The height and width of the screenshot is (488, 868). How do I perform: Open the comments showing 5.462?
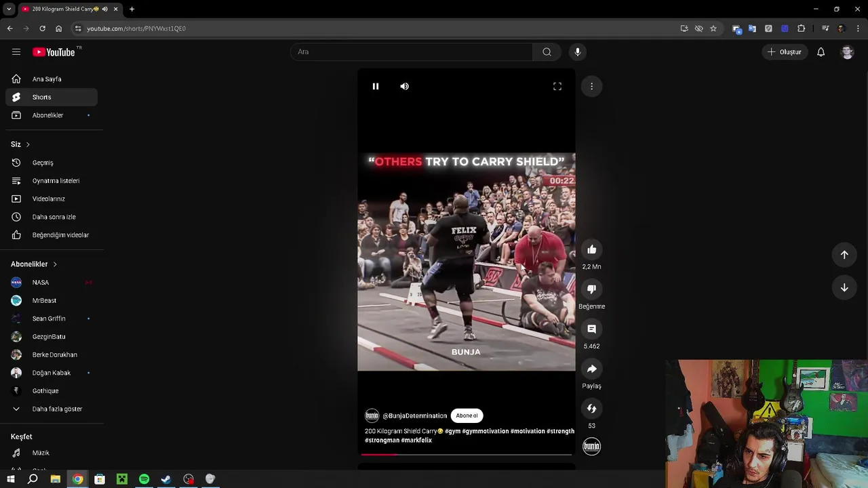coord(591,329)
